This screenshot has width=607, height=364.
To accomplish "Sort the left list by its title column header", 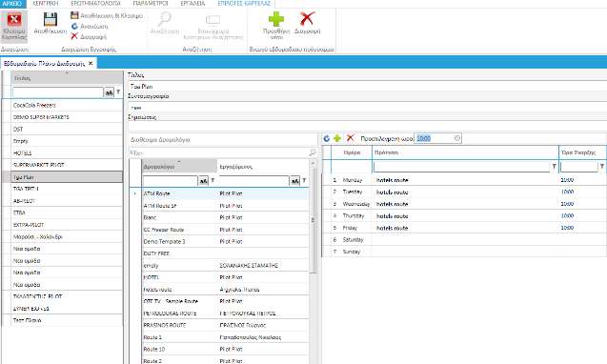I will [67, 78].
